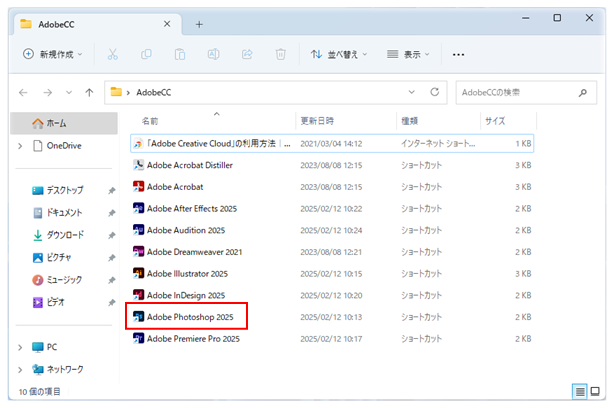Expand the OneDrive tree node
Image resolution: width=612 pixels, height=408 pixels.
[x=21, y=146]
